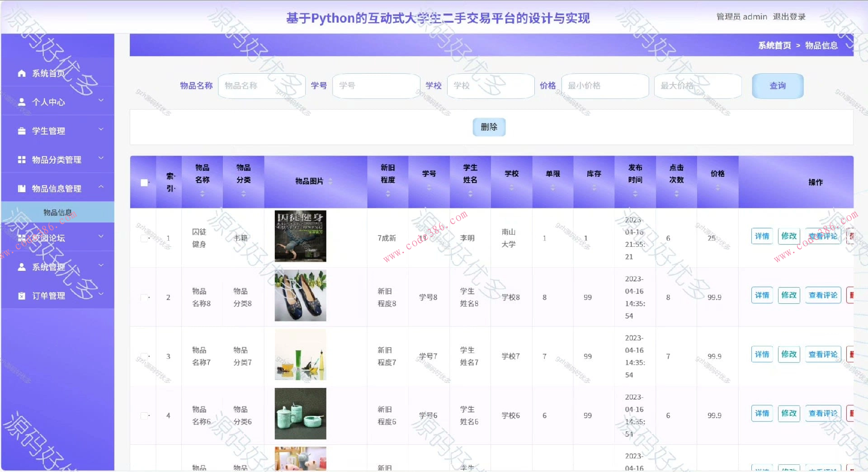Select the 订单管理 order icon

(x=21, y=296)
